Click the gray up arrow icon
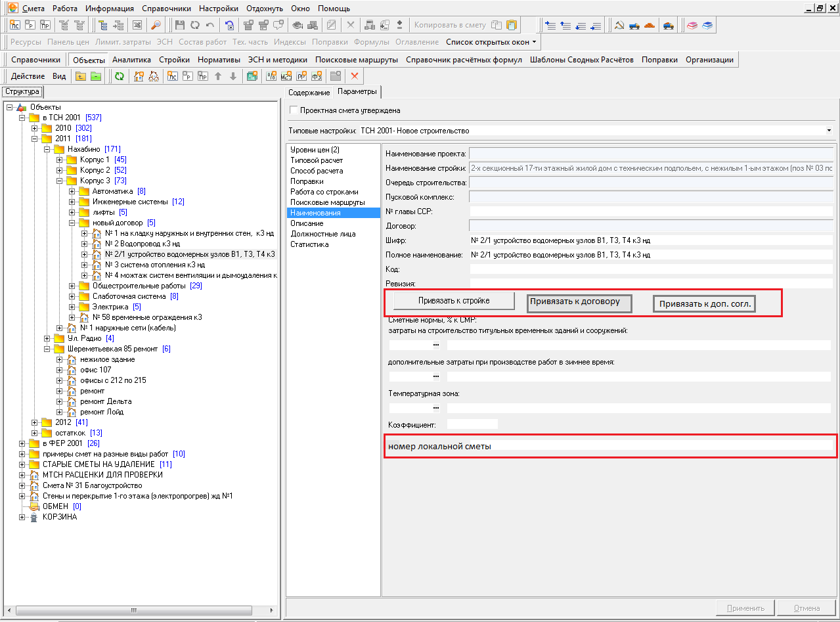This screenshot has height=622, width=840. [x=218, y=76]
